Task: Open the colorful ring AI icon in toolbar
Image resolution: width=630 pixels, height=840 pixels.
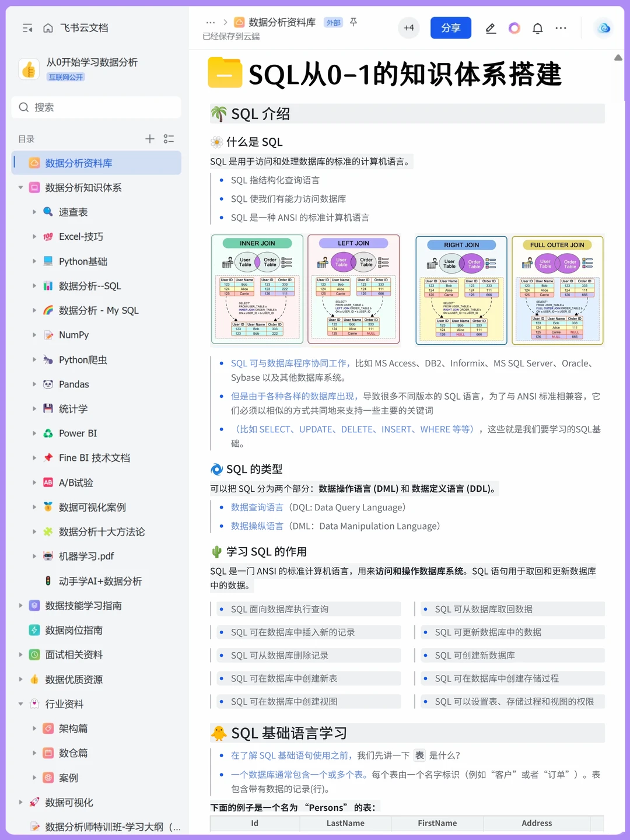Action: pos(514,27)
